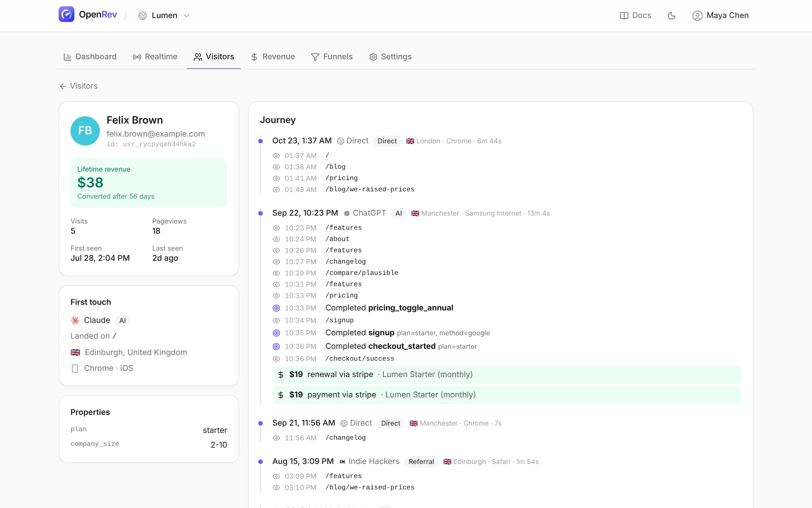Click the UK flag beside London

click(410, 141)
